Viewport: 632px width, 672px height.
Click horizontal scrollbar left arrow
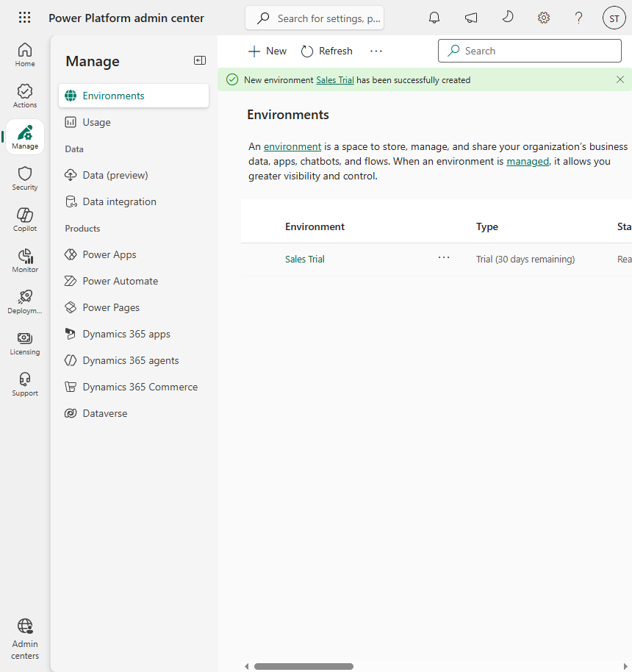coord(246,666)
